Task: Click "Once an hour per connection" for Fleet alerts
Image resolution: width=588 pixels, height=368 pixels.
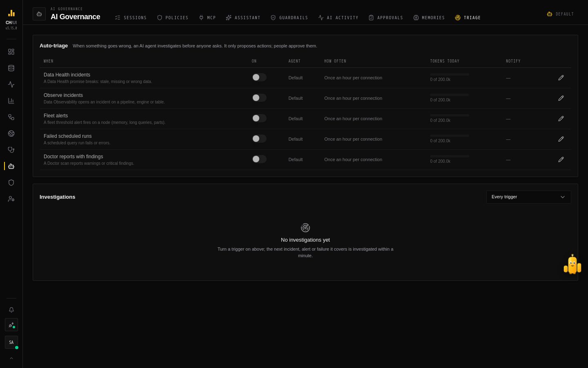Action: (353, 119)
